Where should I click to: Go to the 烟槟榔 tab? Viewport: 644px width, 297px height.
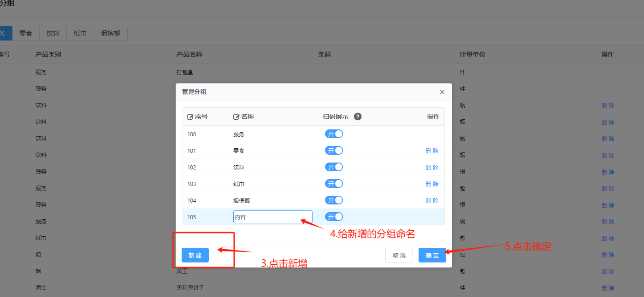(111, 33)
